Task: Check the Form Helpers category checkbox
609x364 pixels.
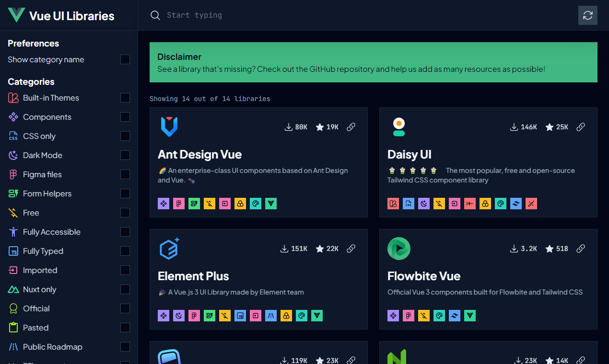Action: click(x=125, y=193)
